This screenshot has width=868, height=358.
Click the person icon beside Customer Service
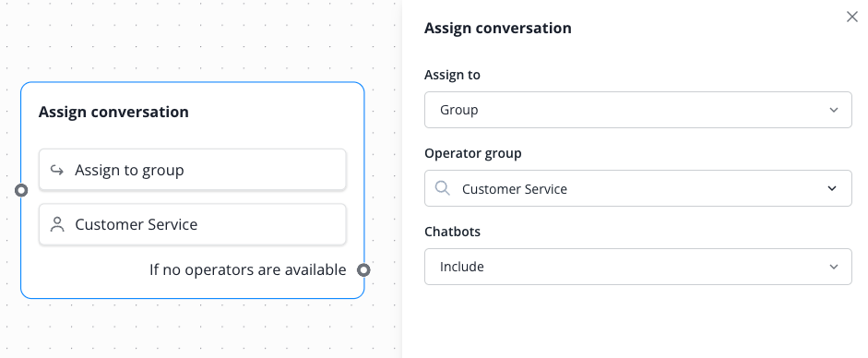pos(57,224)
